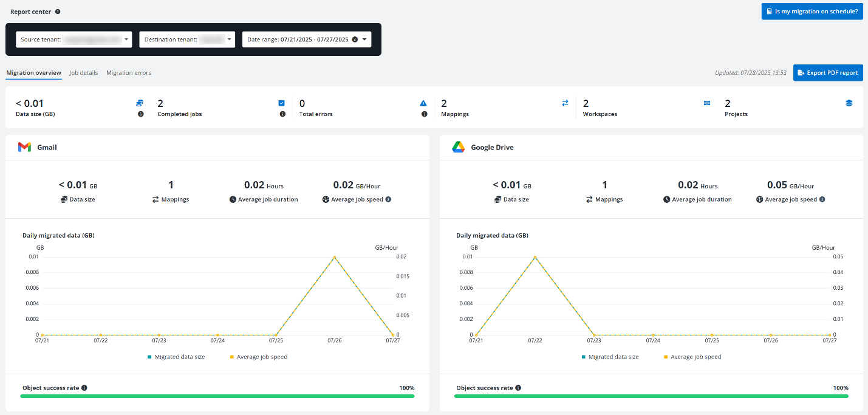Open the Date range selector
This screenshot has width=868, height=415.
(307, 39)
